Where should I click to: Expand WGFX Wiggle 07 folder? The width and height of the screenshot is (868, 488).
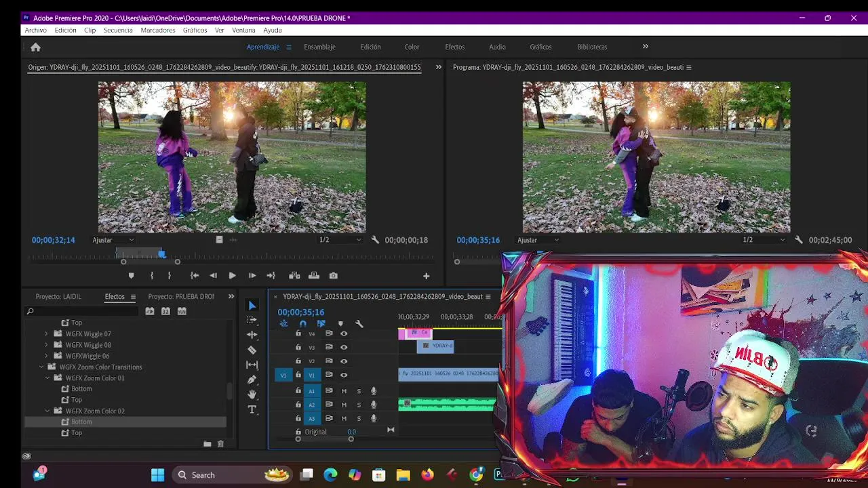point(47,334)
